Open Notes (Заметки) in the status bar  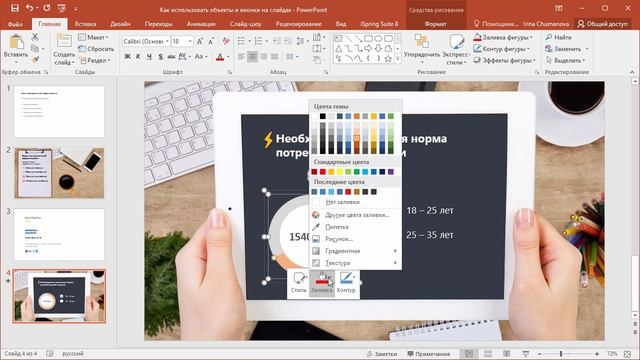coord(382,354)
